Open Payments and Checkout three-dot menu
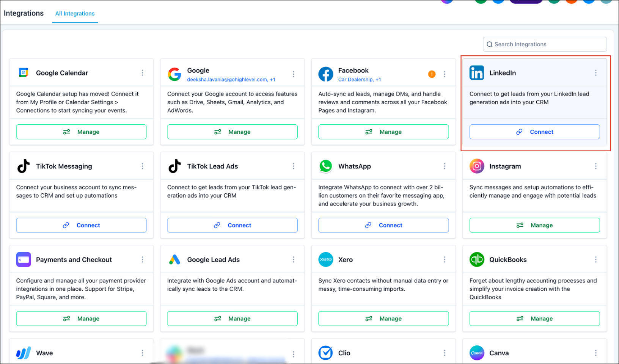619x364 pixels. [x=142, y=260]
